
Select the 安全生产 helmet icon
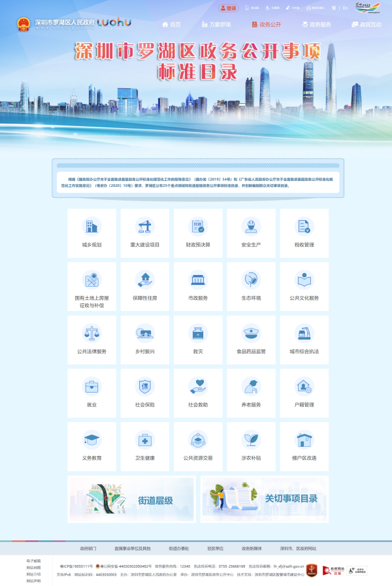coord(250,227)
